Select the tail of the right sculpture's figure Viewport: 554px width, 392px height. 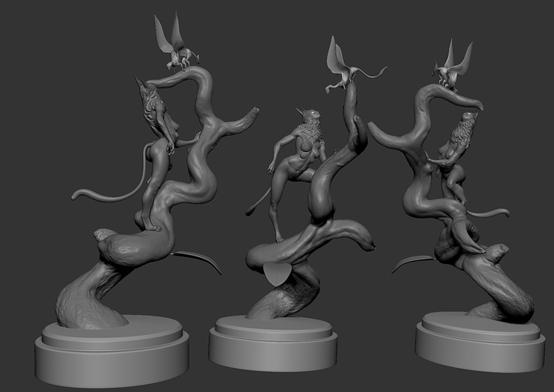[490, 214]
